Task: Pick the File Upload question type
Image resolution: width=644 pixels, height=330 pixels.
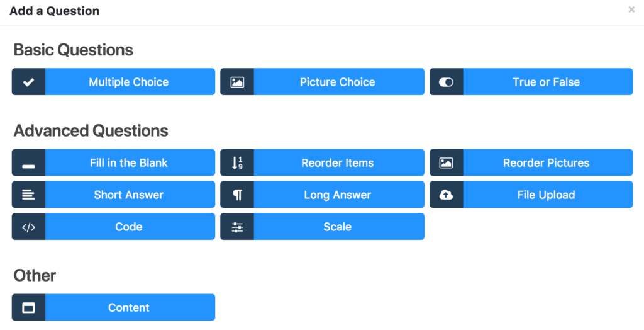Action: [x=547, y=195]
